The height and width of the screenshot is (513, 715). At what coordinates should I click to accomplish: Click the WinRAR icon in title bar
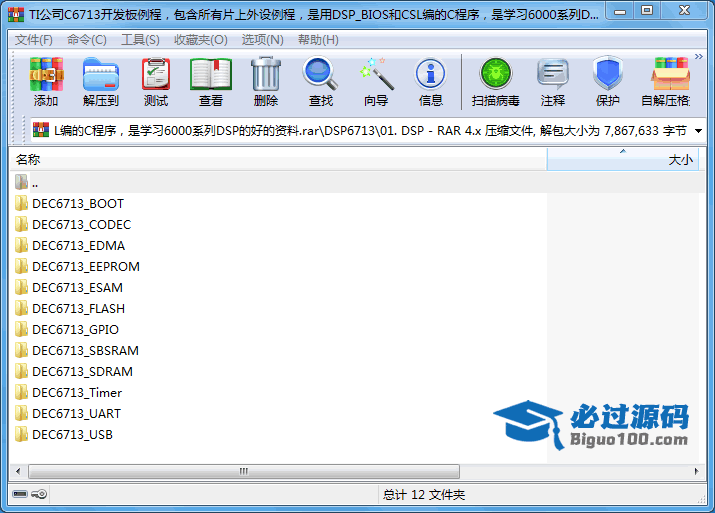coord(16,15)
